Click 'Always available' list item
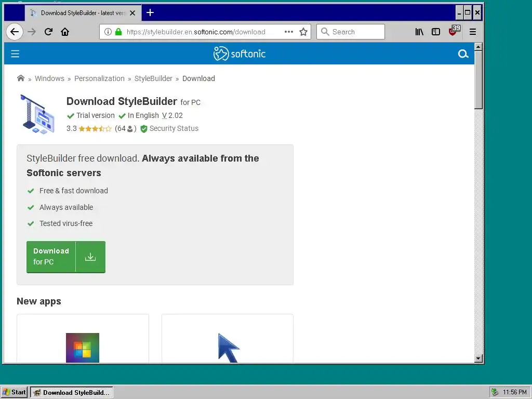 point(66,207)
